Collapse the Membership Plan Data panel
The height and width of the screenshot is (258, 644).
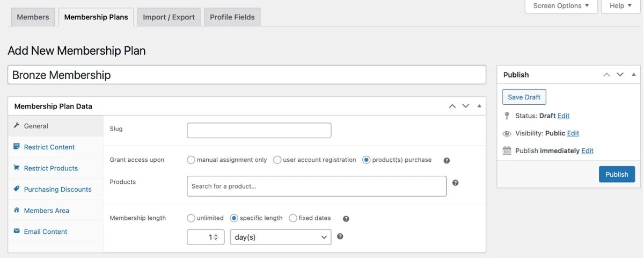[x=479, y=106]
